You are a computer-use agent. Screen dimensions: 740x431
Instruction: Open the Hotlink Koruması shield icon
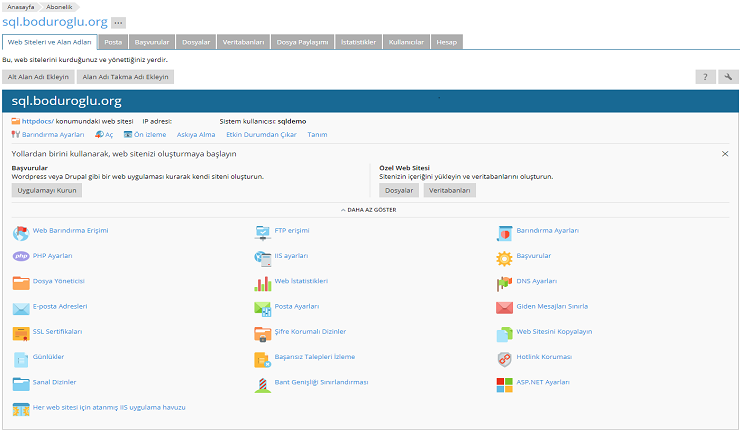[x=505, y=358]
